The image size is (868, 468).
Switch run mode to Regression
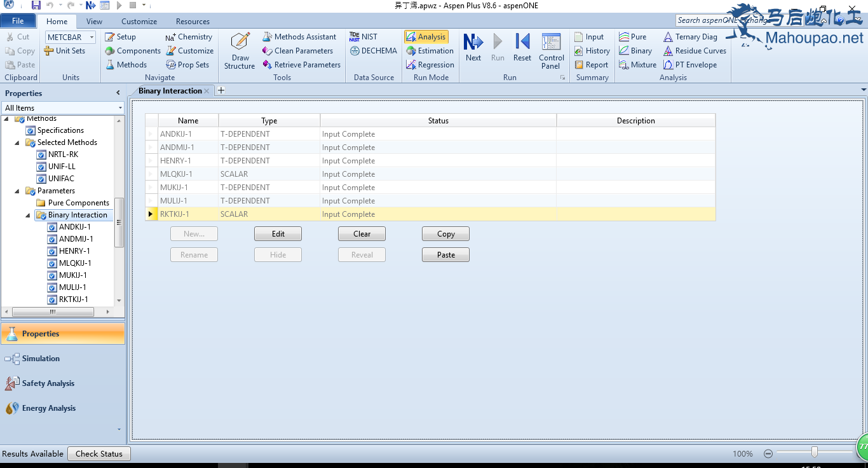click(430, 65)
